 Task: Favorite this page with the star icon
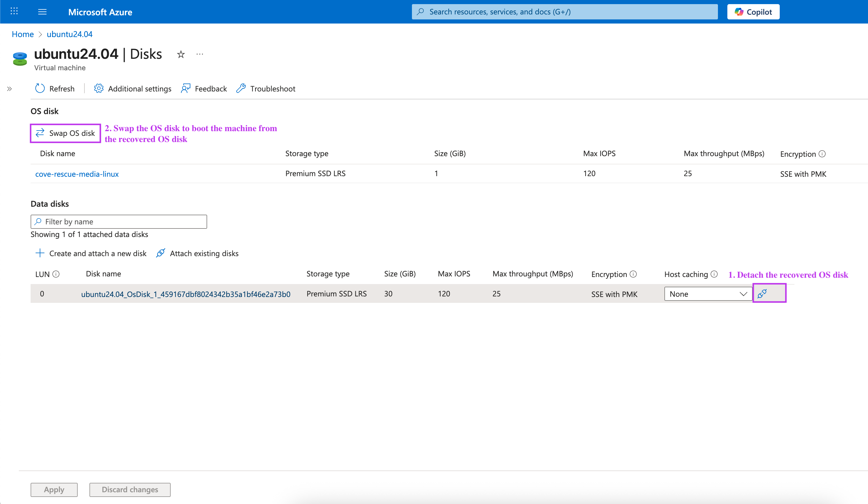point(181,54)
